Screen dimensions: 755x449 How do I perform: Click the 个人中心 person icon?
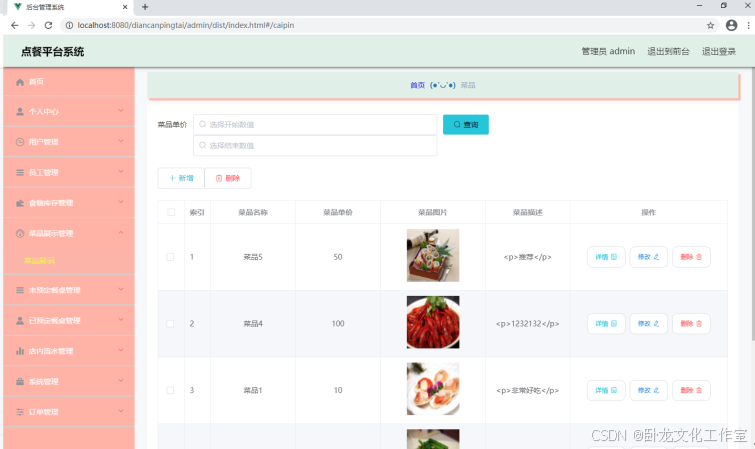point(20,112)
